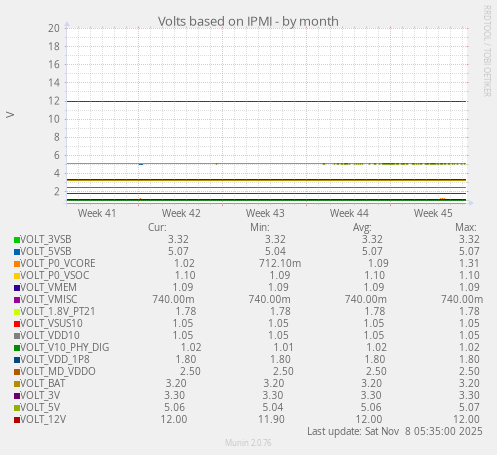Click the lime VOLT_1.8V_PT21 swatch
Viewport: 497px width, 455px height.
(x=17, y=312)
